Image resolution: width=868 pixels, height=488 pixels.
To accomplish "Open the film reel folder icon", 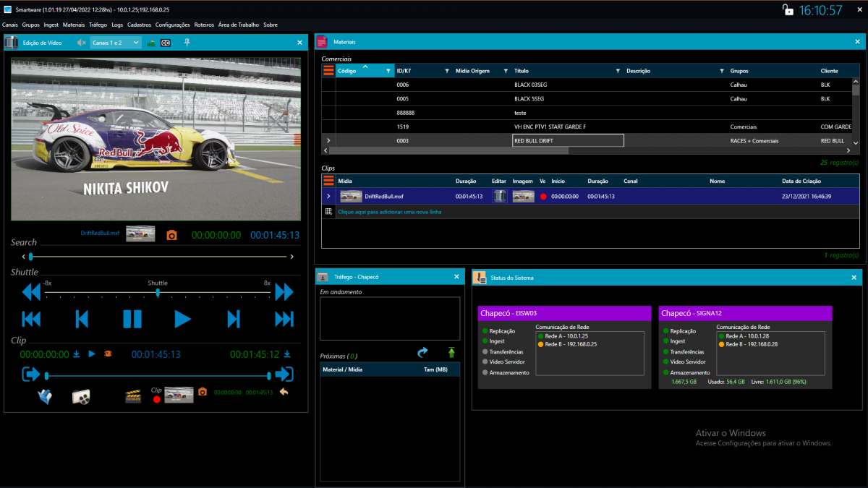I will coord(81,397).
